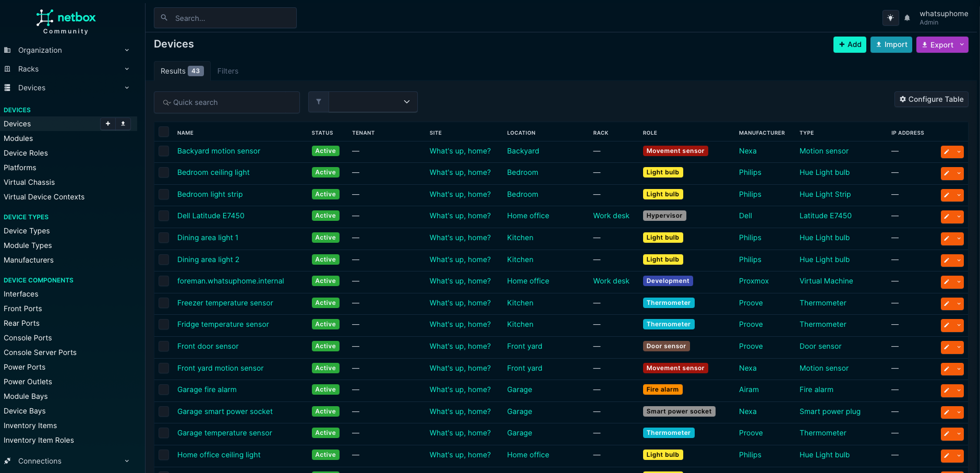
Task: Click the NetBox Community logo
Action: pos(66,21)
